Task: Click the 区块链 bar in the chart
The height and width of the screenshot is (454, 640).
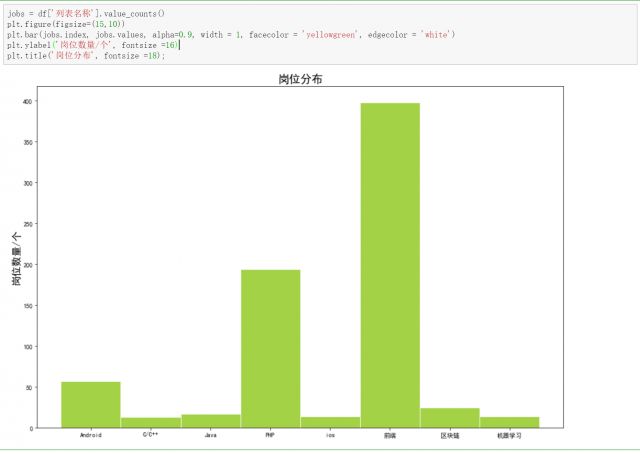Action: pyautogui.click(x=450, y=418)
